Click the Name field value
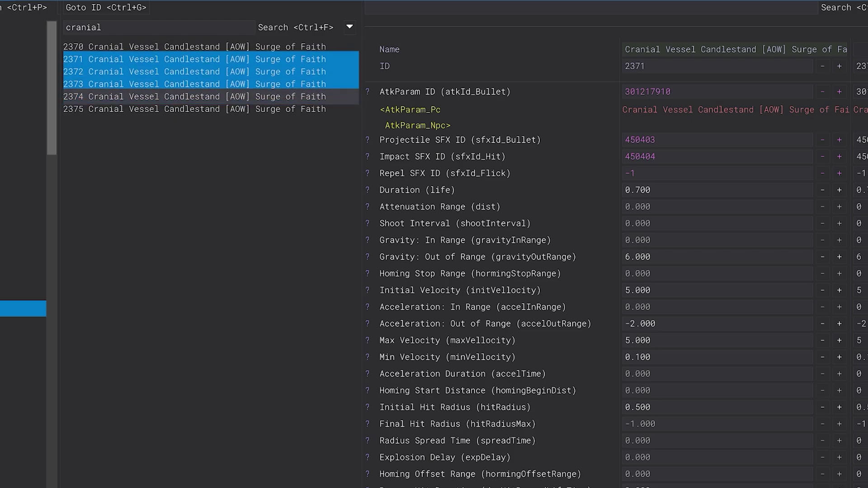 tap(735, 50)
